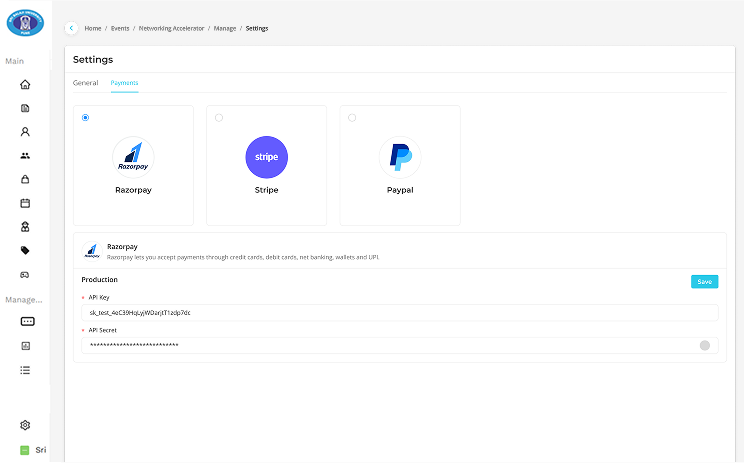The image size is (744, 464).
Task: Click the Save button
Action: [x=704, y=282]
